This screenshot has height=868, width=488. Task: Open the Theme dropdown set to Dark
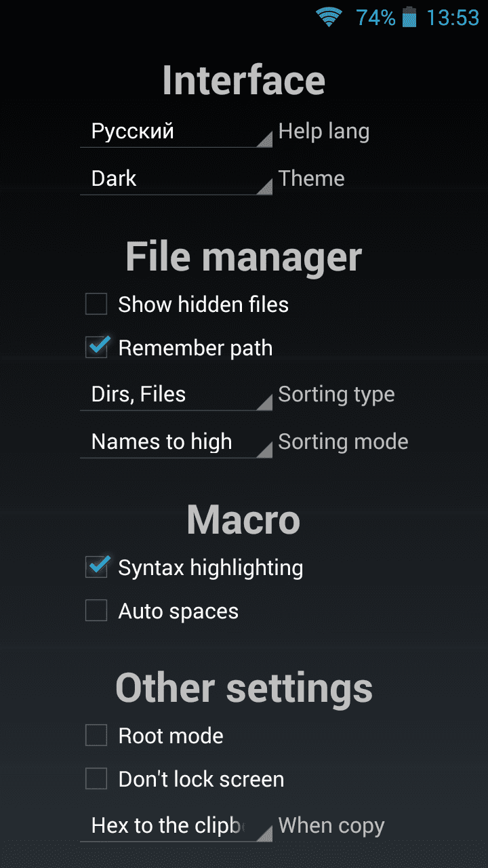(176, 179)
